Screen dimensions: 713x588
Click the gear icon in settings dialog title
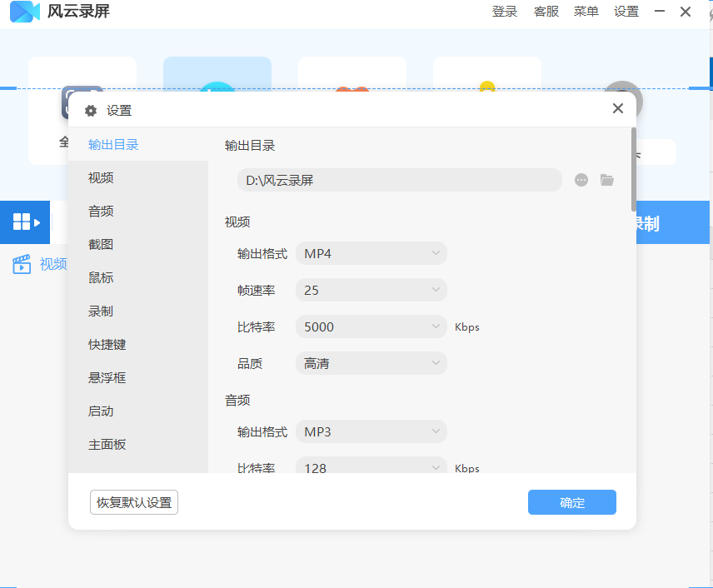(91, 111)
